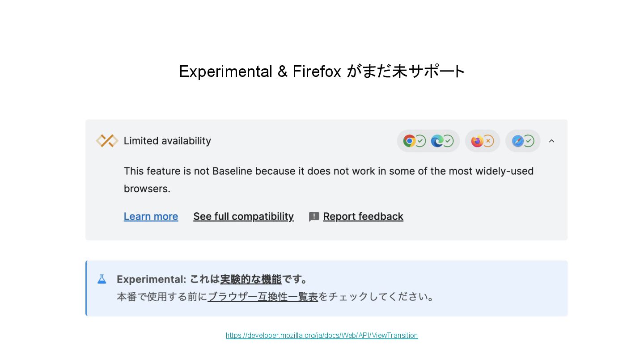
Task: Click Edge's green supported checkmark
Action: (448, 141)
